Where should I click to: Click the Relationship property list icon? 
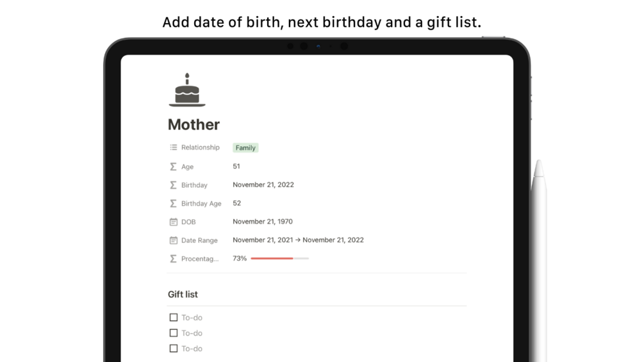pos(173,147)
